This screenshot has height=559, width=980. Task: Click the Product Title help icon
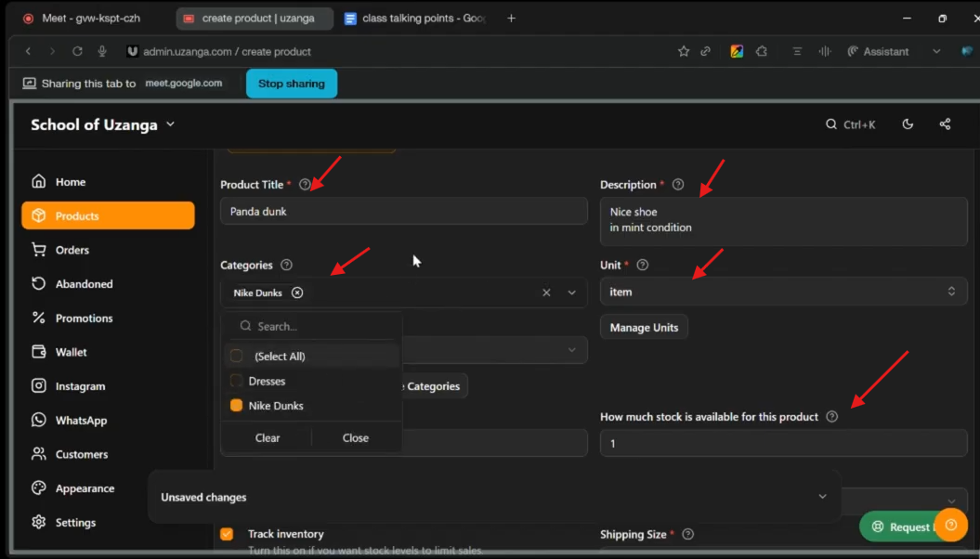pyautogui.click(x=305, y=184)
